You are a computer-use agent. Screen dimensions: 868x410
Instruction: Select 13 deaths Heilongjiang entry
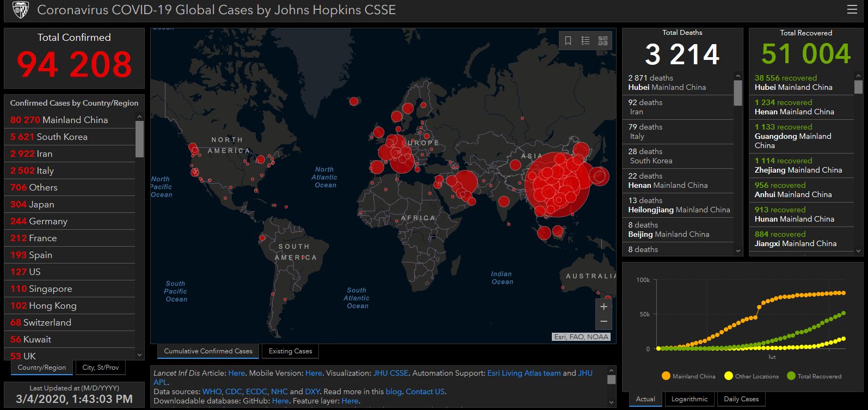[x=678, y=205]
